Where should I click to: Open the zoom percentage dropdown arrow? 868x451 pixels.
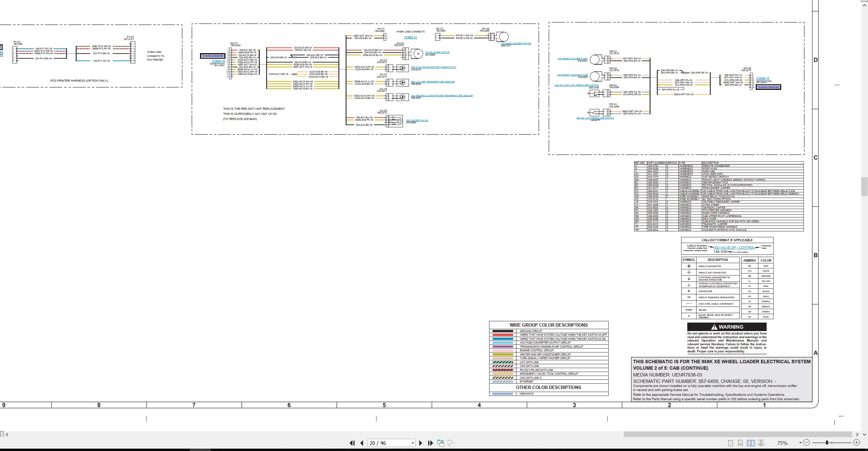click(800, 443)
